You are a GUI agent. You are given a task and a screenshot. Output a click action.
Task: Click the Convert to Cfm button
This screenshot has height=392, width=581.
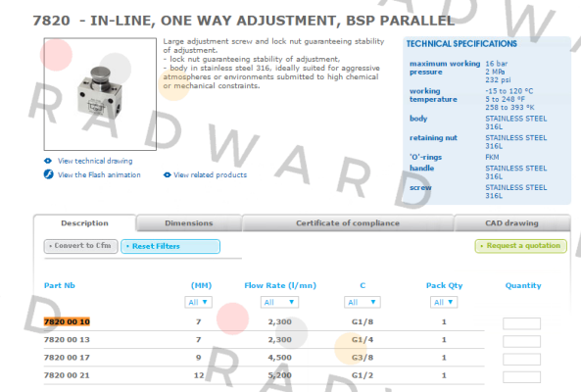click(x=80, y=246)
